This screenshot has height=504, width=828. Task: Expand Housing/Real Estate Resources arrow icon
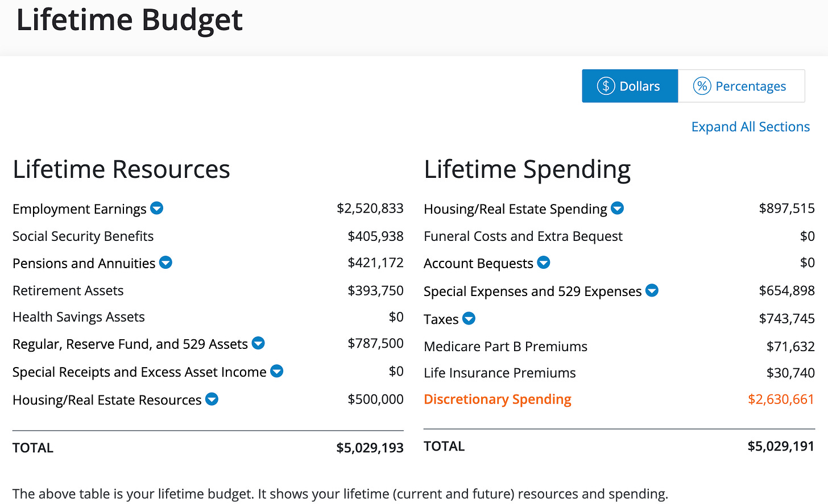tap(212, 399)
